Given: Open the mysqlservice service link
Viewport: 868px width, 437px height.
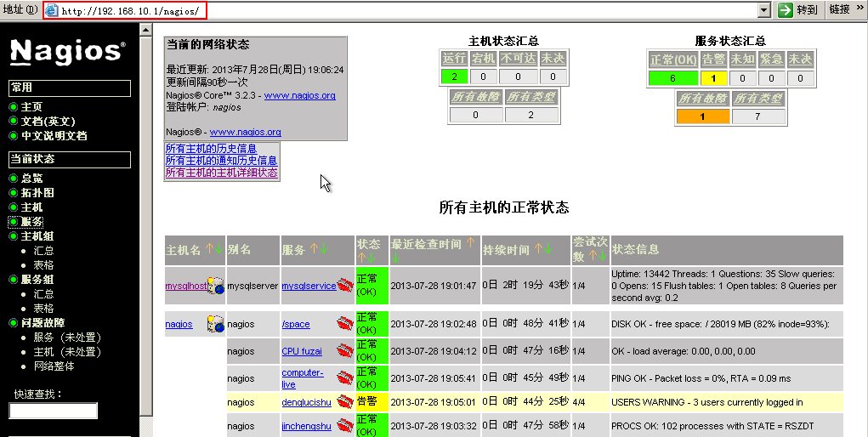Looking at the screenshot, I should click(x=309, y=287).
